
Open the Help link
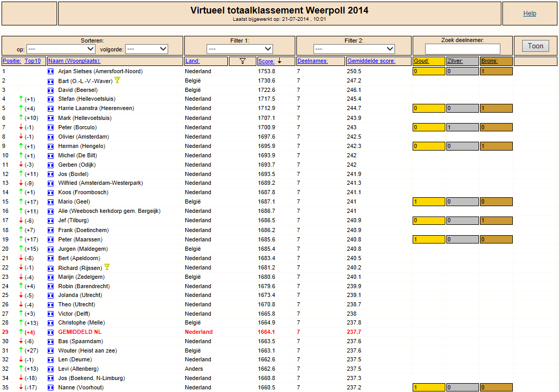pyautogui.click(x=529, y=13)
